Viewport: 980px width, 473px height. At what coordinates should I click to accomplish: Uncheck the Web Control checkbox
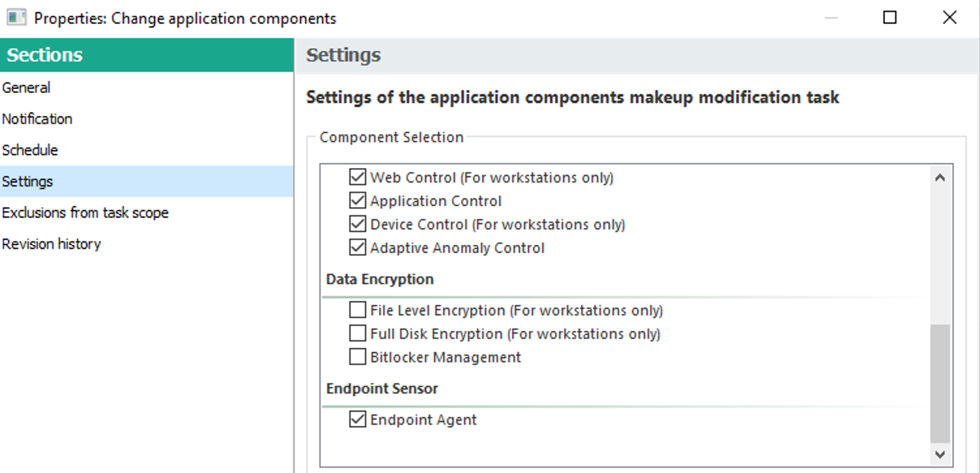(x=358, y=177)
